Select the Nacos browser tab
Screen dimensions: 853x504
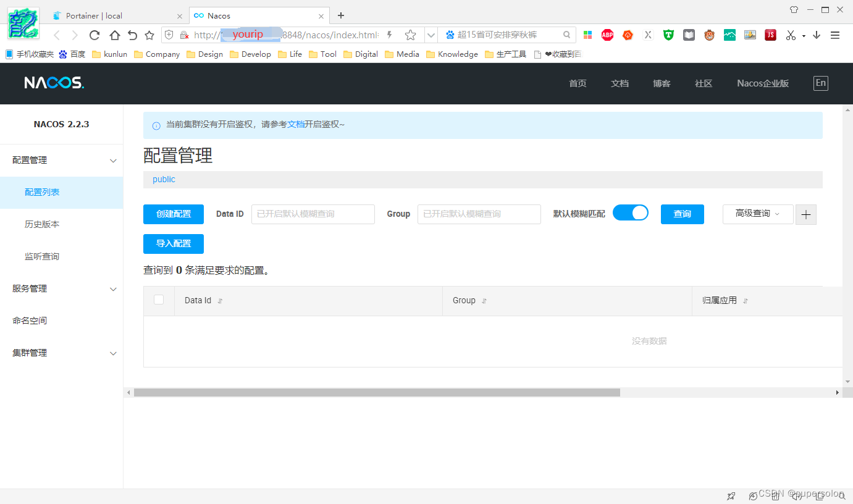tap(258, 16)
